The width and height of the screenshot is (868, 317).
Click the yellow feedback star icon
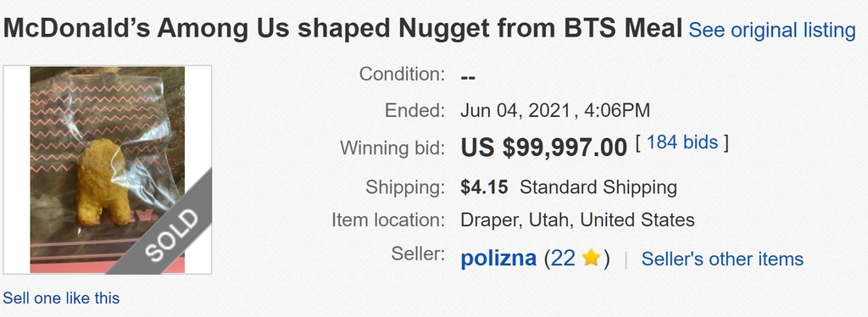[x=591, y=258]
